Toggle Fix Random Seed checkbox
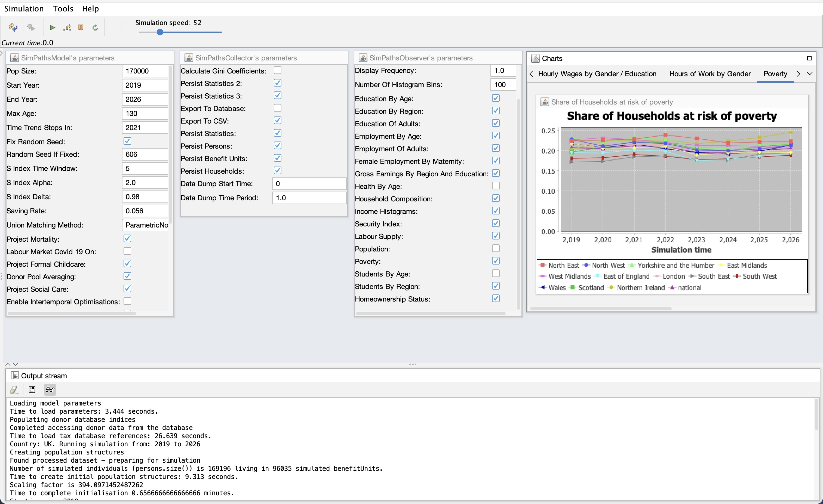This screenshot has height=504, width=823. 127,141
